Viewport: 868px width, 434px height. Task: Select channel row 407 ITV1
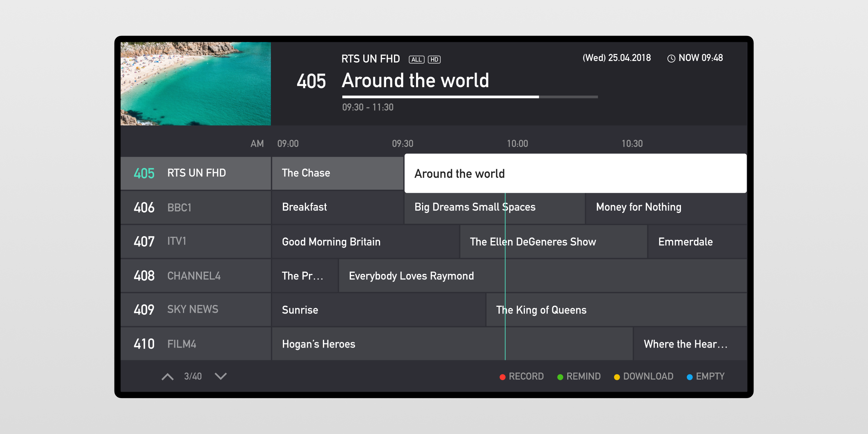pos(195,241)
